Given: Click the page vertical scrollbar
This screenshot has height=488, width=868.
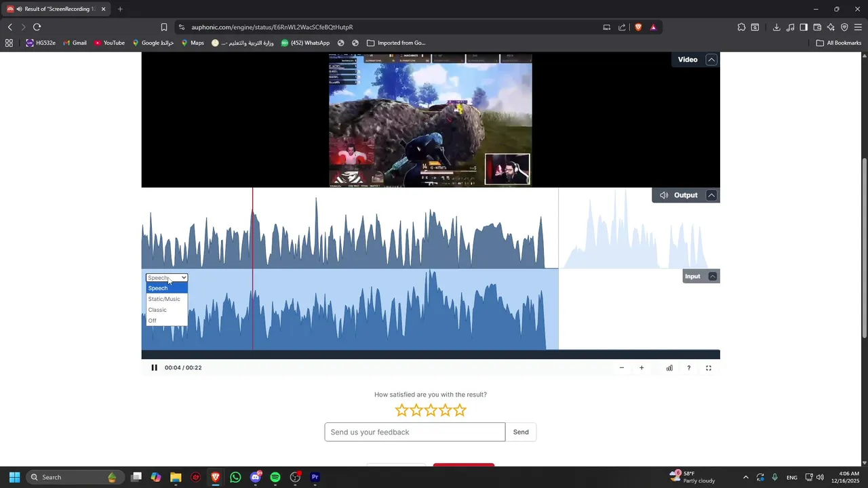Looking at the screenshot, I should 864,247.
